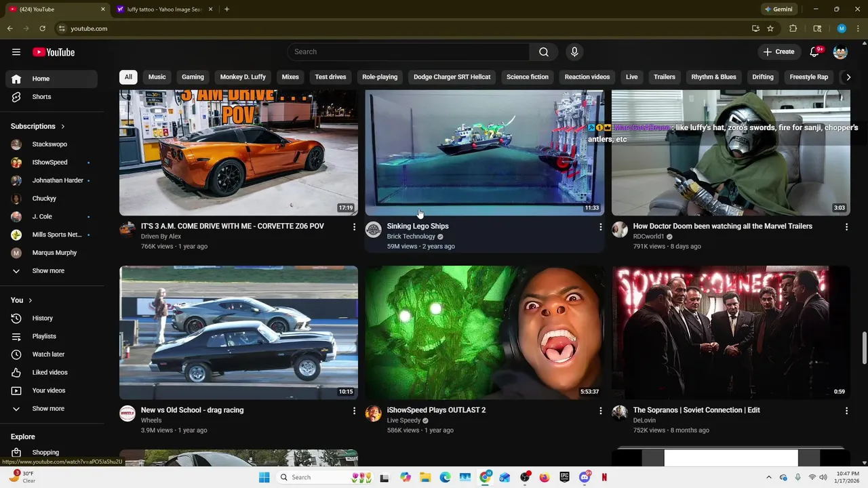
Task: Open Your videos in the sidebar
Action: point(52,390)
